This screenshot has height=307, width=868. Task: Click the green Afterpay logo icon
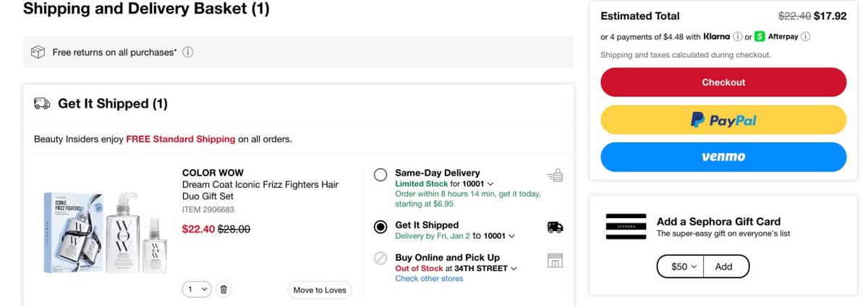(x=759, y=37)
